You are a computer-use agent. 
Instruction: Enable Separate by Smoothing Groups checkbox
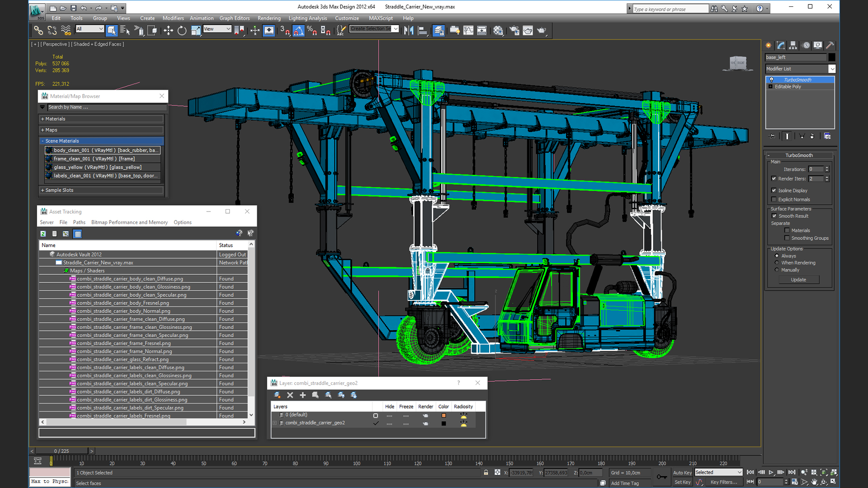click(787, 238)
